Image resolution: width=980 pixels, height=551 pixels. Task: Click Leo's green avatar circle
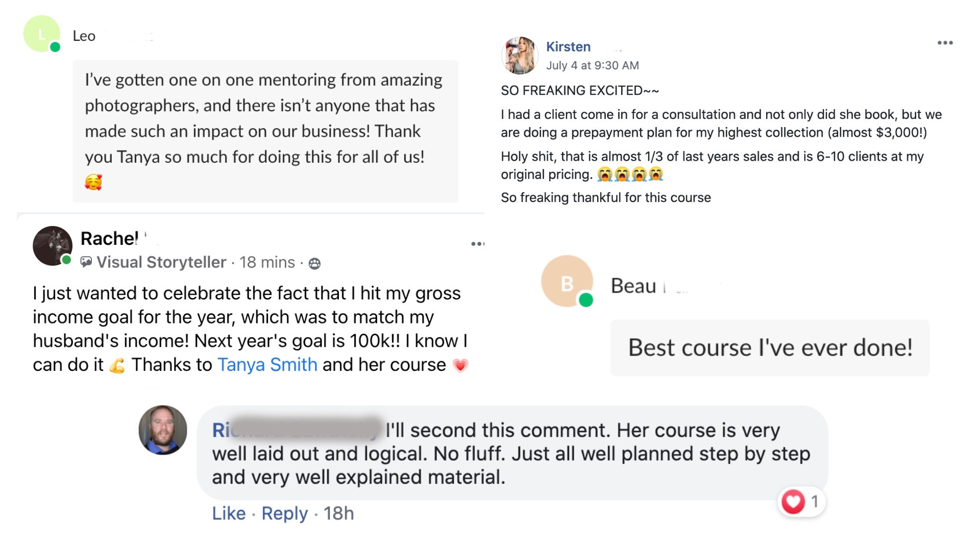pos(42,34)
